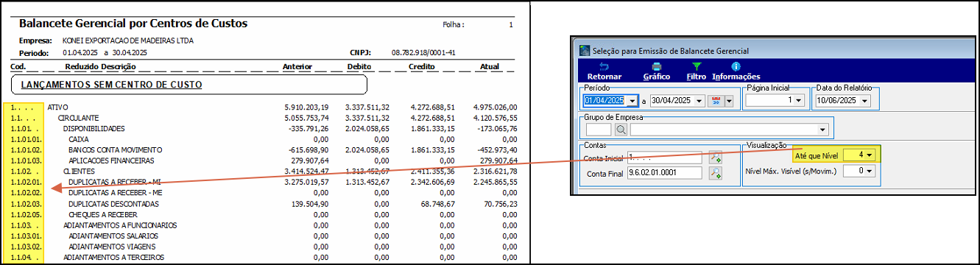Click the Retornar toolbar icon
This screenshot has height=265, width=980.
(x=604, y=66)
